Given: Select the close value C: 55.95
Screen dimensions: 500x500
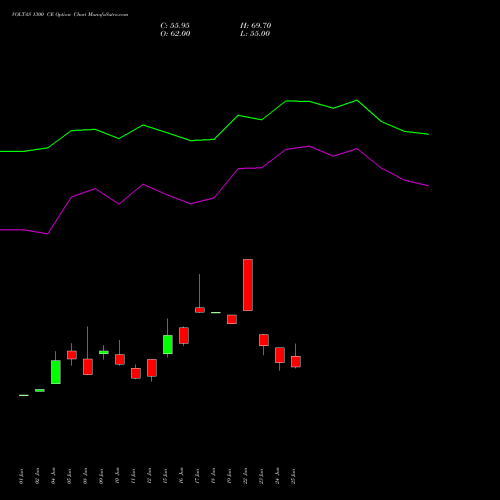Looking at the screenshot, I should point(175,26).
